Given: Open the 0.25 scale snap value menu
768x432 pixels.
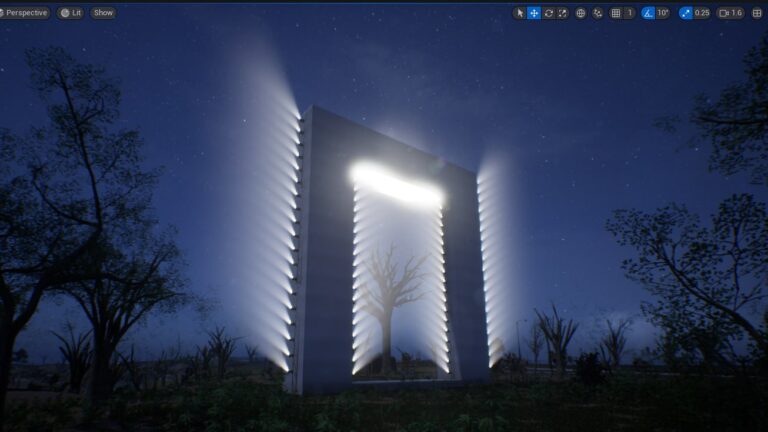Looking at the screenshot, I should tap(702, 13).
